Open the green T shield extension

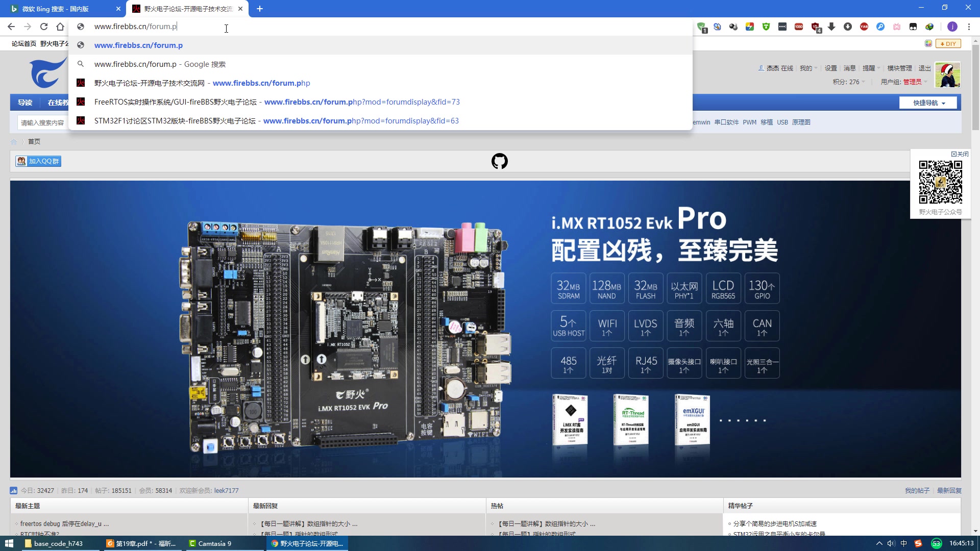pyautogui.click(x=766, y=27)
